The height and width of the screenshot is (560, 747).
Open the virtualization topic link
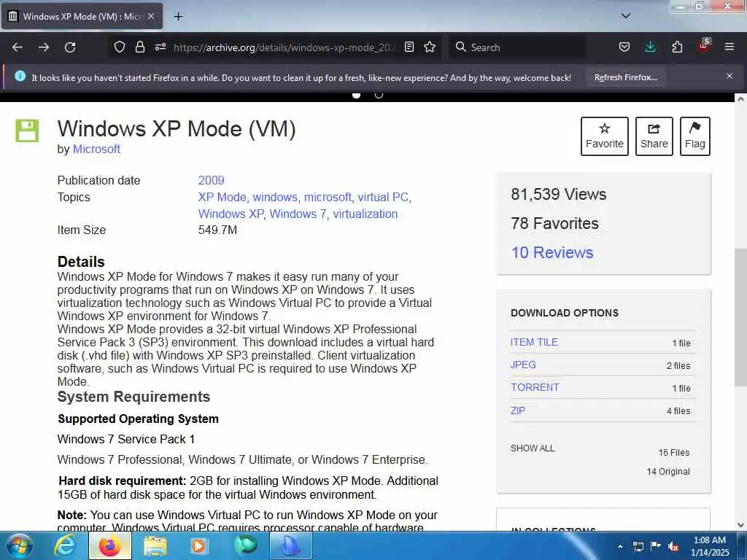click(365, 214)
